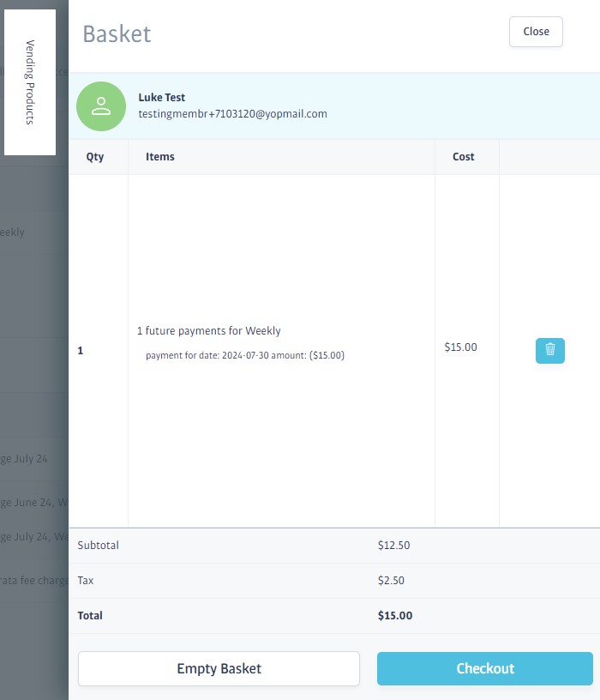600x700 pixels.
Task: Click the Basket heading title
Action: 117,34
